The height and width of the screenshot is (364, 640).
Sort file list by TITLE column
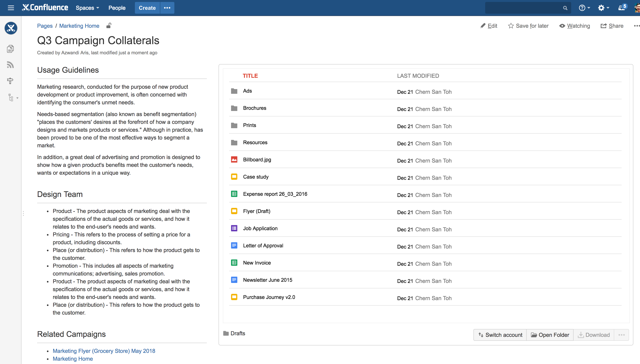point(250,76)
